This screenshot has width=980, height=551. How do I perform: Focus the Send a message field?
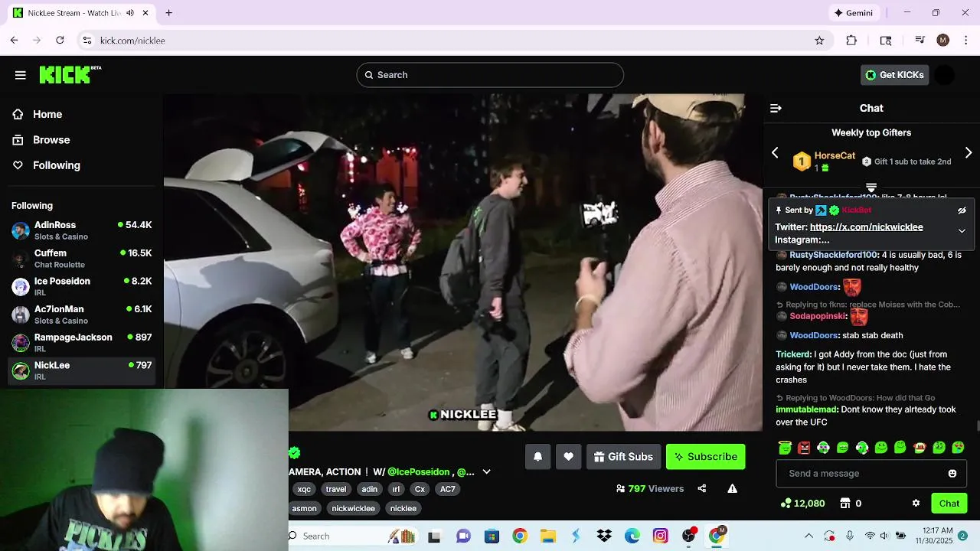[871, 474]
